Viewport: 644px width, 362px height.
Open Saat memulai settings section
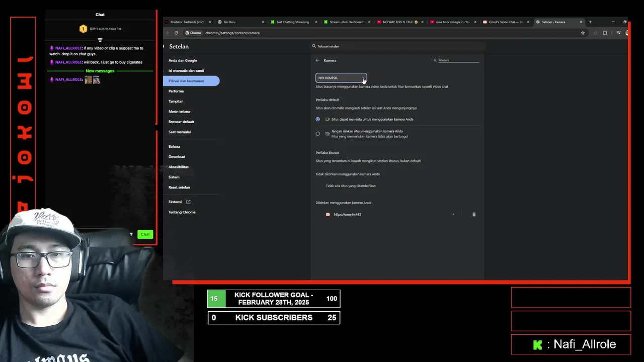pyautogui.click(x=180, y=132)
